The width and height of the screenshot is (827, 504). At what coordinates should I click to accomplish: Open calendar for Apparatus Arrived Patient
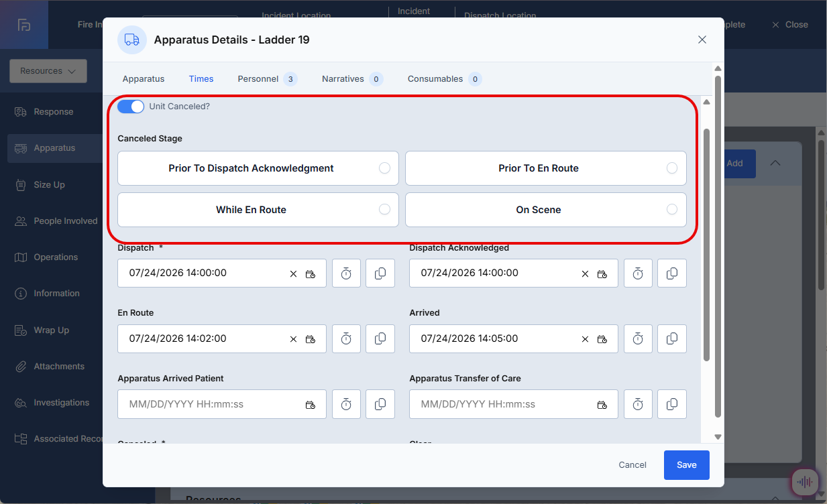point(311,405)
